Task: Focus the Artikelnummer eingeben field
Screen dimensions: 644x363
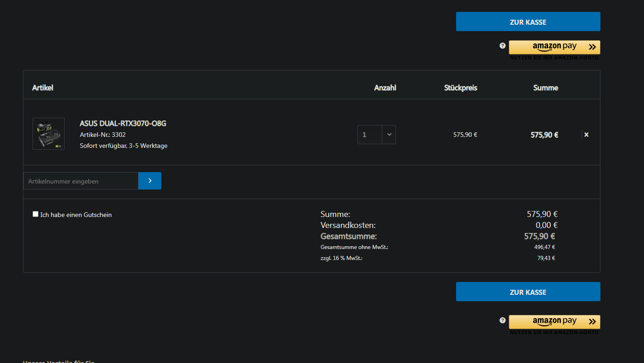Action: 81,181
